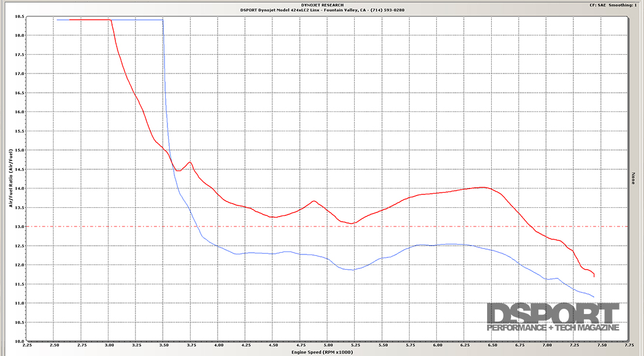The width and height of the screenshot is (644, 356).
Task: Click the end of the blue curve
Action: pos(593,297)
